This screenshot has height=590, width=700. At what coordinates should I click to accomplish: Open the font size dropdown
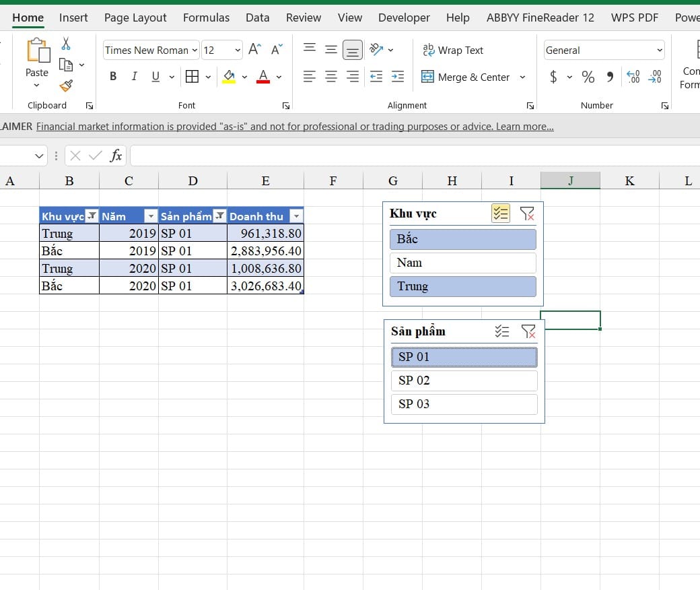pos(238,50)
